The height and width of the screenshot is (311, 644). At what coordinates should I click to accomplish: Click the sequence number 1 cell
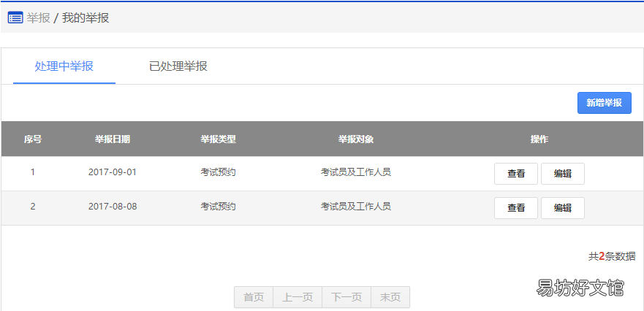pyautogui.click(x=33, y=172)
